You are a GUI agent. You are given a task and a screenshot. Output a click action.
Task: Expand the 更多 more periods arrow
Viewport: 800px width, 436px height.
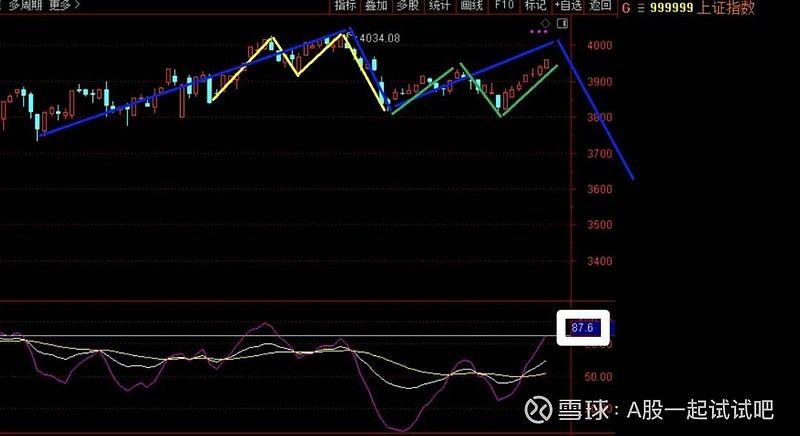(x=64, y=6)
